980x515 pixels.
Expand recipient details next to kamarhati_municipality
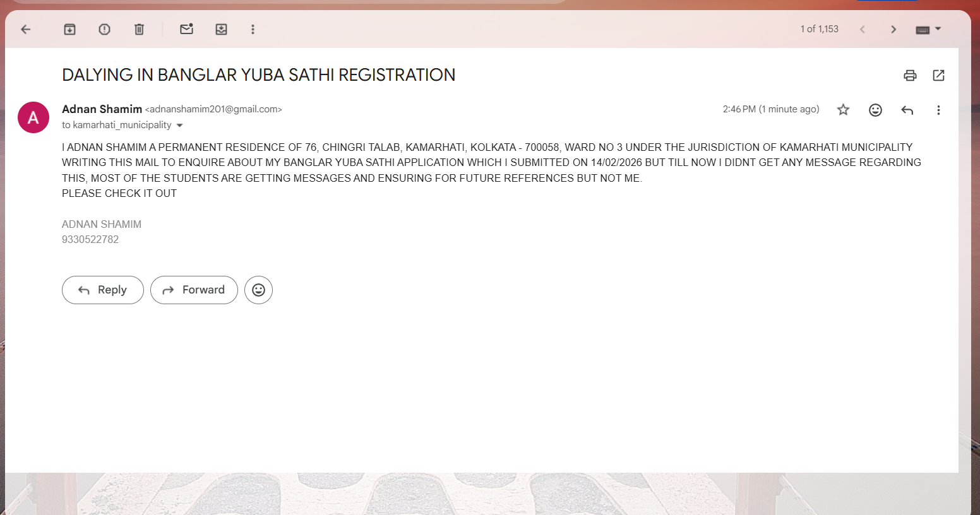click(180, 126)
